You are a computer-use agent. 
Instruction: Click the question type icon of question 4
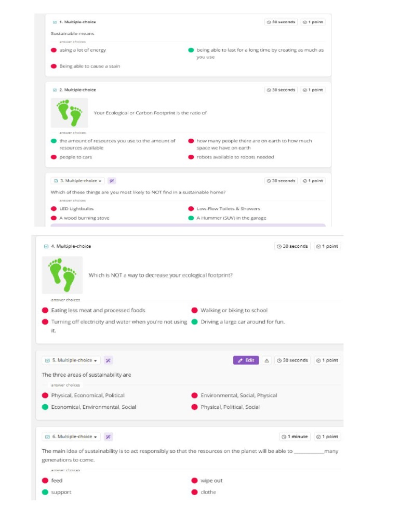[46, 246]
